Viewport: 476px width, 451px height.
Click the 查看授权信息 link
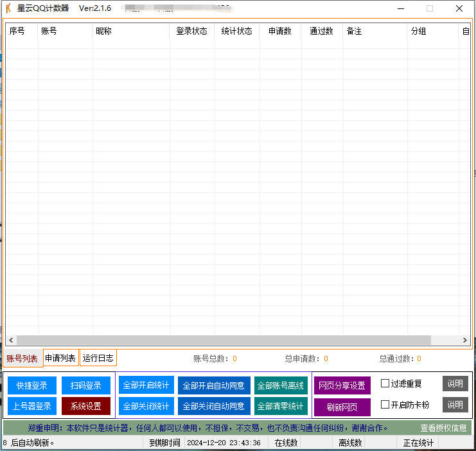443,428
